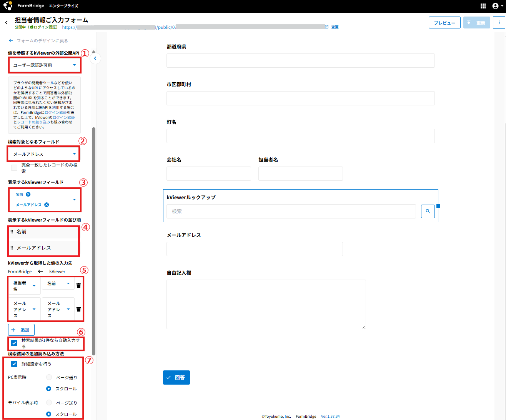Image resolution: width=506 pixels, height=420 pixels.
Task: Delete the 担当者名 mapping row trash icon
Action: coord(78,285)
